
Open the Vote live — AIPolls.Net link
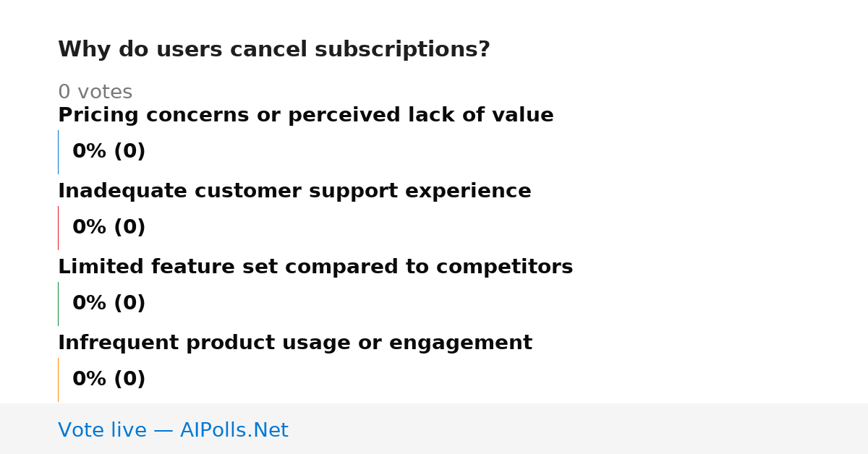pos(173,430)
